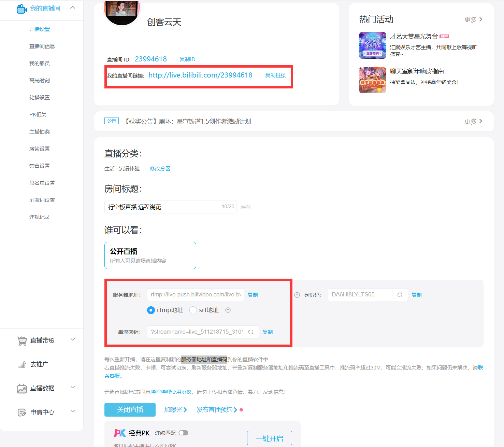Copy the 身份码 identity code

tap(417, 295)
